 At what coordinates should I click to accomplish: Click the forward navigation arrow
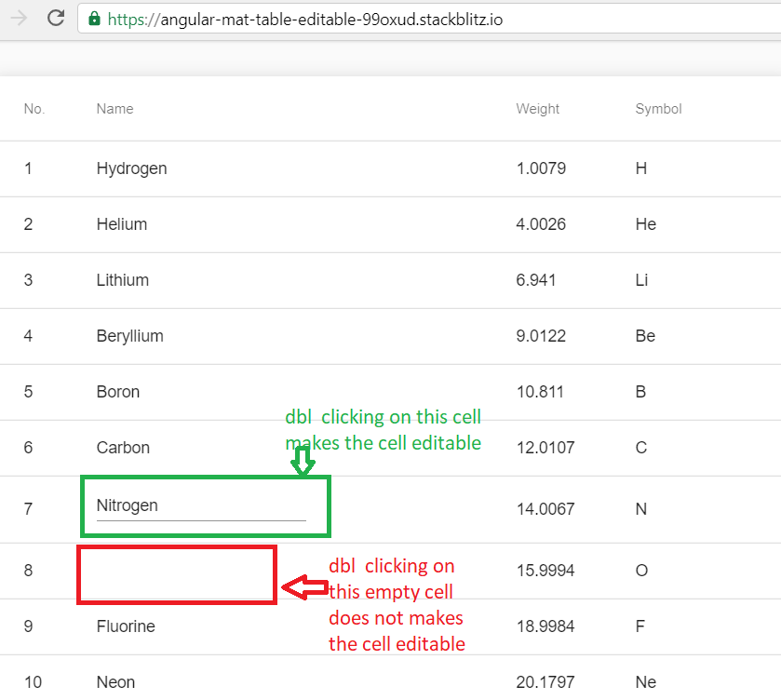pos(17,19)
